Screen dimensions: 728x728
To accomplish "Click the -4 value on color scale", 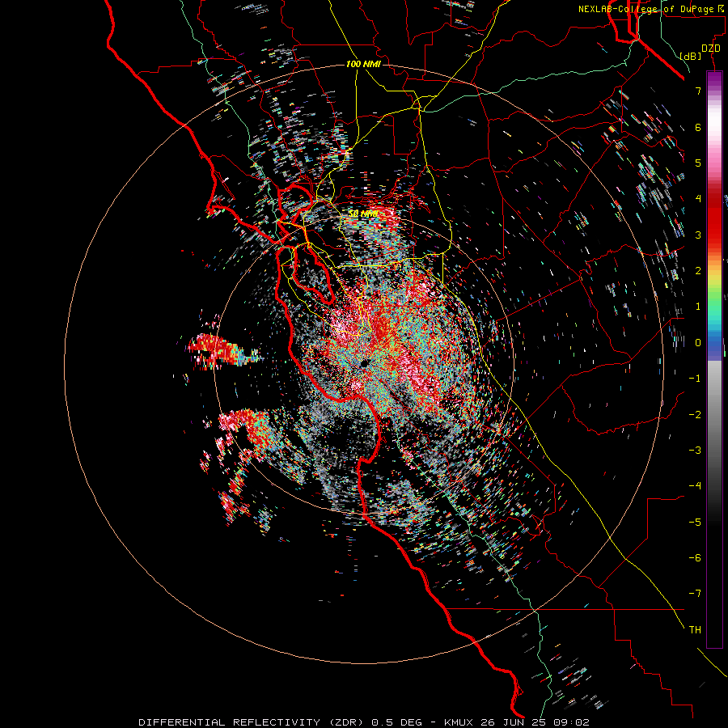I will 695,486.
